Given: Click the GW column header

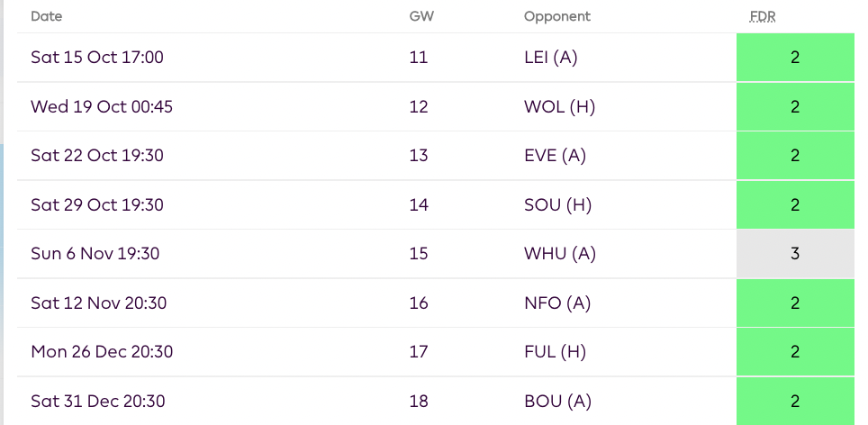Looking at the screenshot, I should 420,16.
